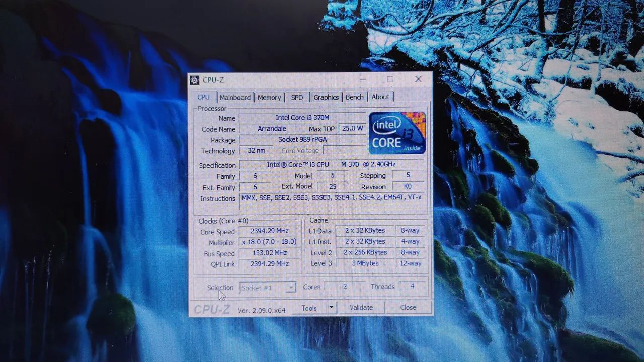Click the Threads count value 4
Image resolution: width=644 pixels, height=362 pixels.
tap(412, 286)
